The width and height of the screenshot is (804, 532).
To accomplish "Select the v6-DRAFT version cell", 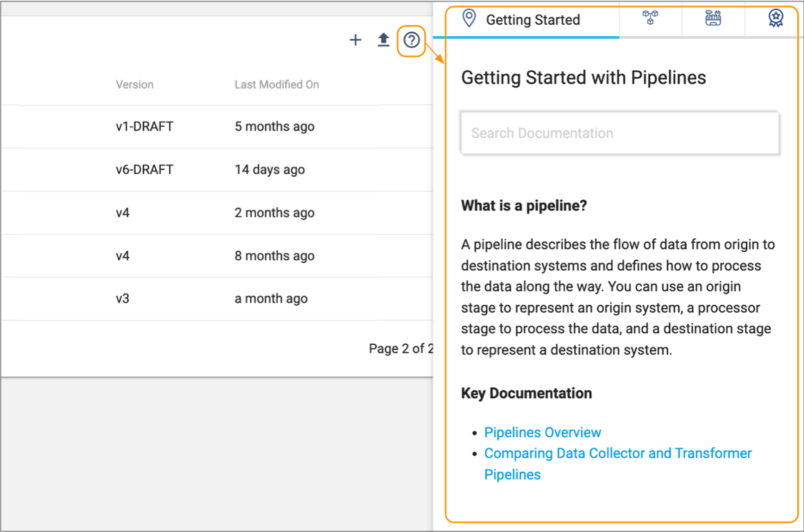I will pos(145,170).
